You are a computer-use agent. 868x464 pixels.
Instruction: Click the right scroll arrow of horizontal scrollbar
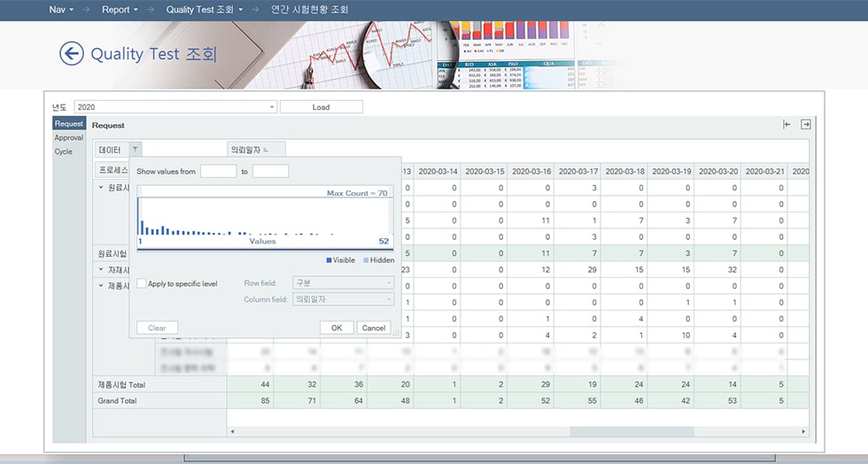[x=803, y=431]
